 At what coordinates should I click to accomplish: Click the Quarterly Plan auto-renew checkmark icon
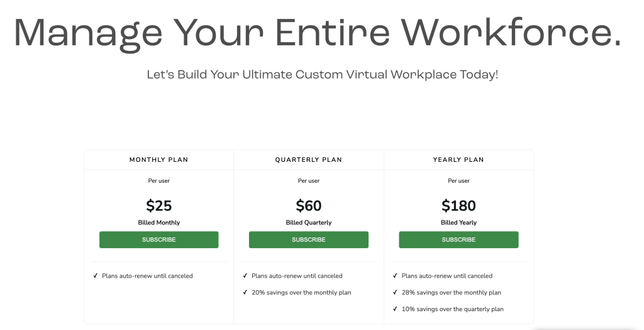point(245,276)
